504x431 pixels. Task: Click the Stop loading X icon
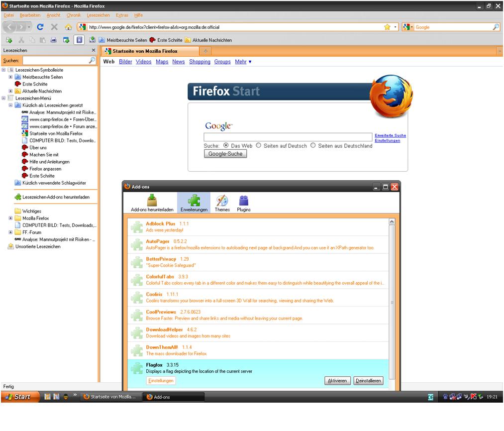pos(54,27)
